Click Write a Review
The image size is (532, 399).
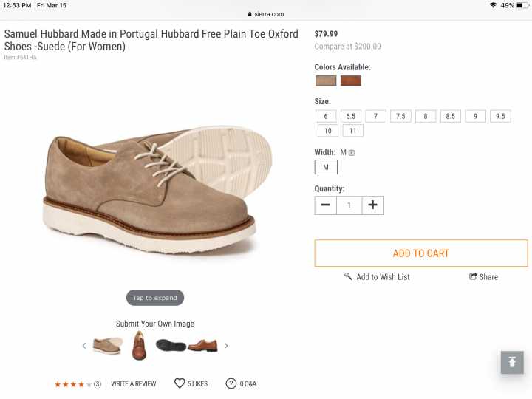click(x=134, y=384)
